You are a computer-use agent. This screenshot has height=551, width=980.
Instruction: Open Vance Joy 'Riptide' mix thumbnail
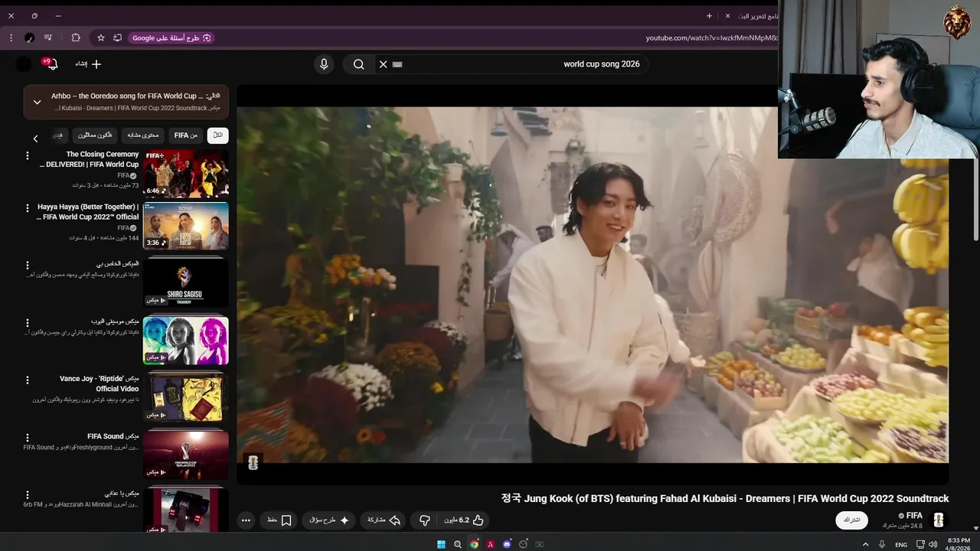(185, 397)
